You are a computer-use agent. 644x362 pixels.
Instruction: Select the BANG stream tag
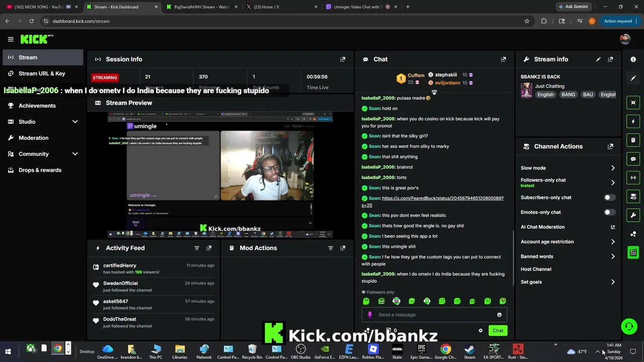click(x=568, y=95)
